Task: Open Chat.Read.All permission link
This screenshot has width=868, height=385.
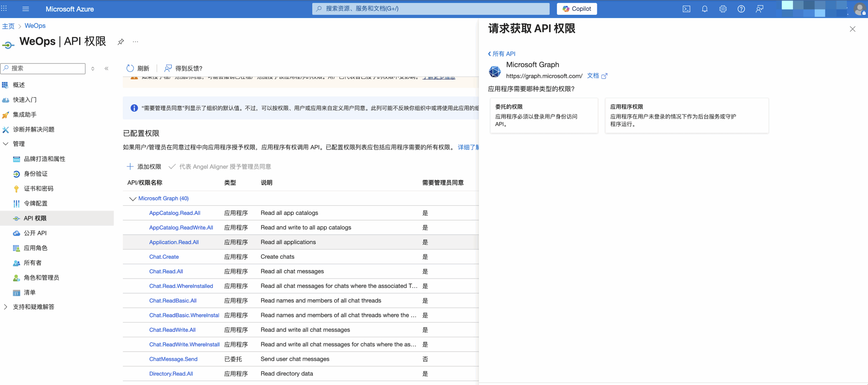Action: coord(166,271)
